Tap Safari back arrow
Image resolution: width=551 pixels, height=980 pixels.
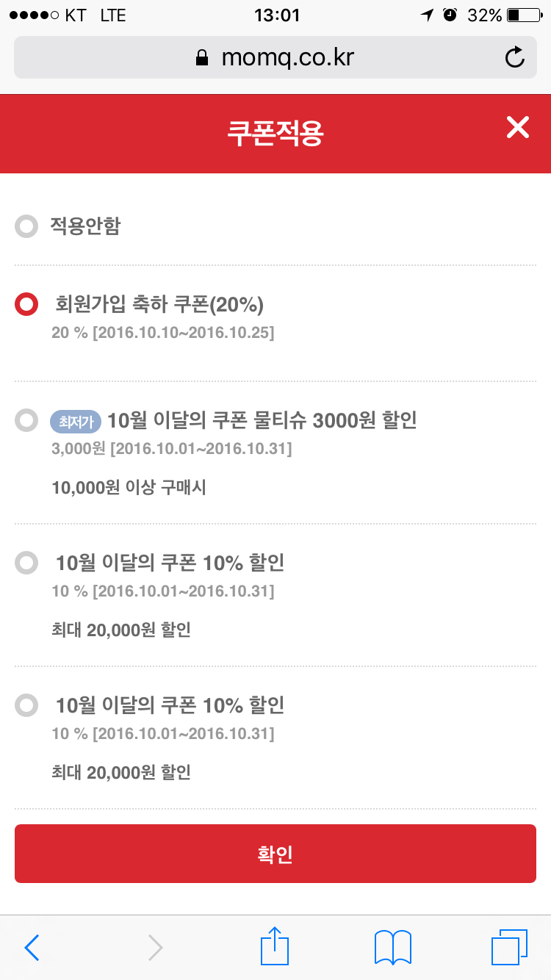coord(32,948)
